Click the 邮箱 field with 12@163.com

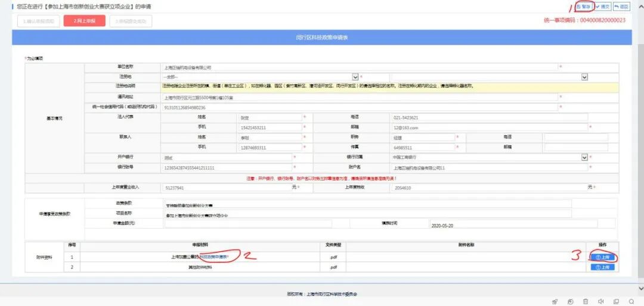pos(490,127)
